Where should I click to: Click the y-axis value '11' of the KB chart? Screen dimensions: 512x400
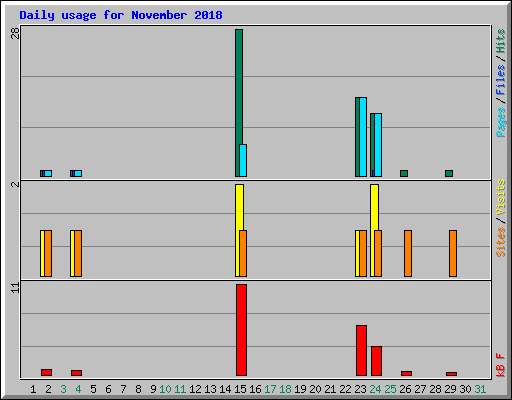click(x=15, y=288)
